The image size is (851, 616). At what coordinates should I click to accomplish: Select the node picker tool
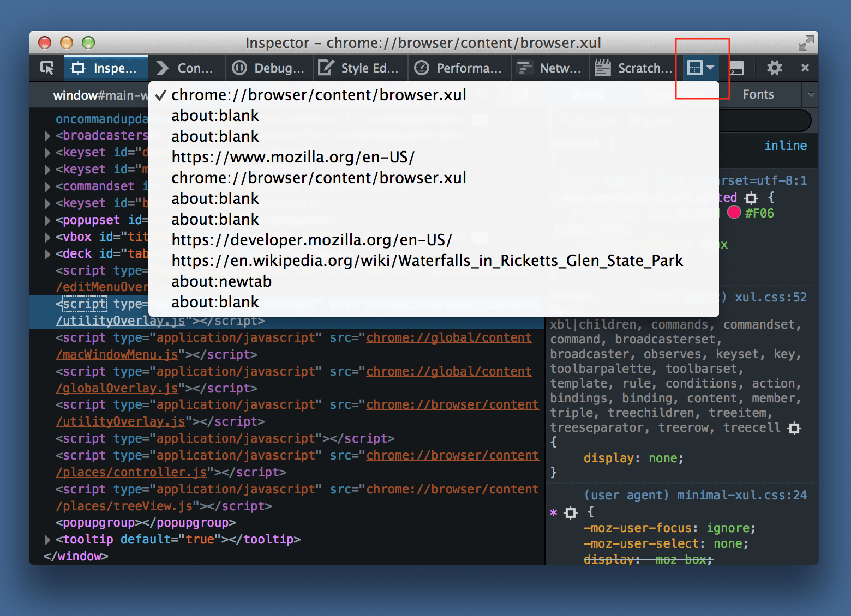click(46, 68)
